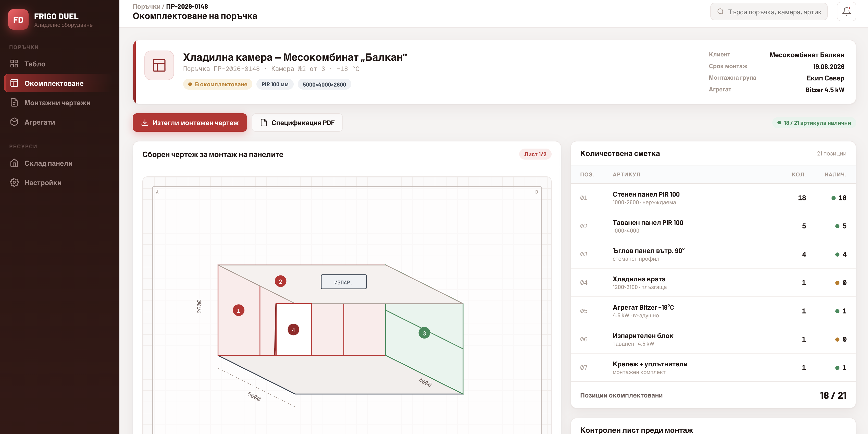Click the В окомплектоване status badge

(x=218, y=84)
